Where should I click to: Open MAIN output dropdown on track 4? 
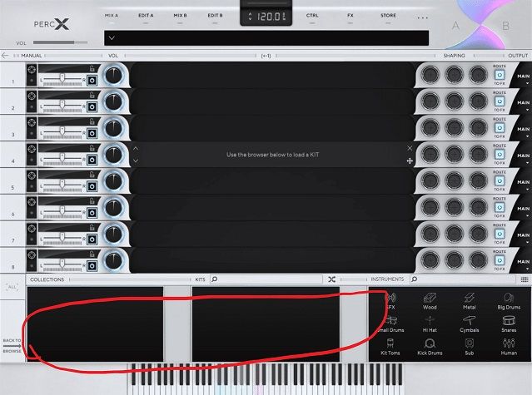(524, 158)
